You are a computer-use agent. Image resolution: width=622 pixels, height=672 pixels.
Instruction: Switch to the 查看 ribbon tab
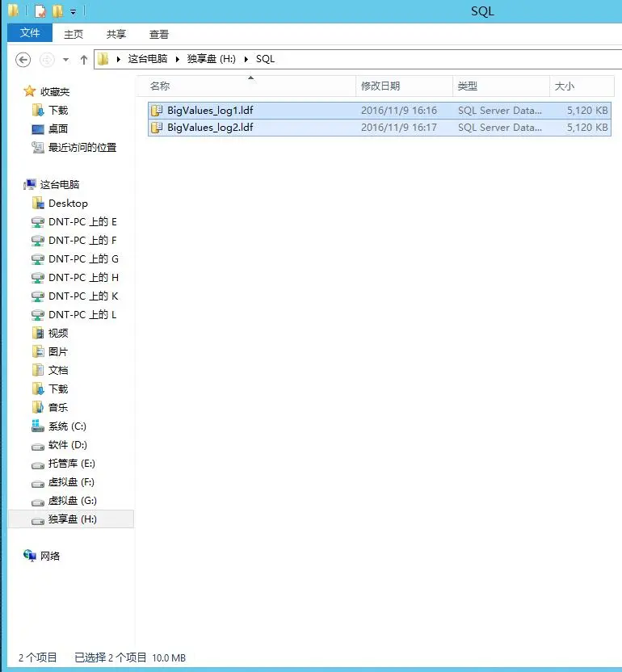tap(159, 34)
